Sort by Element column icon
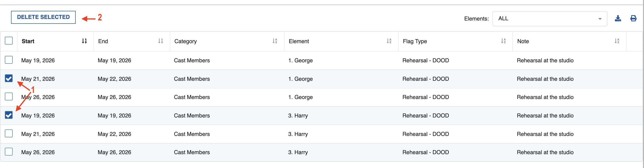Viewport: 644px width, 168px height. [x=389, y=41]
